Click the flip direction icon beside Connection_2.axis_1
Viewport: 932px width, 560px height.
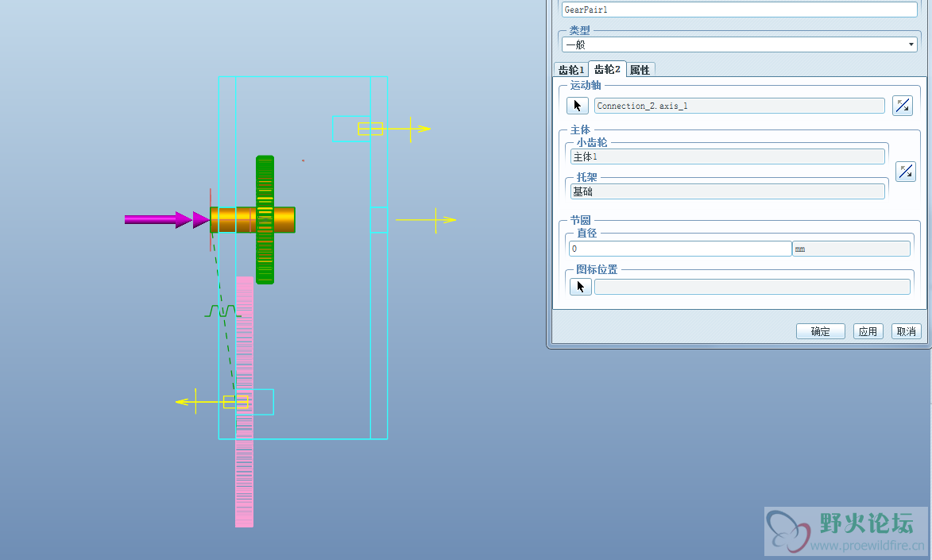903,106
